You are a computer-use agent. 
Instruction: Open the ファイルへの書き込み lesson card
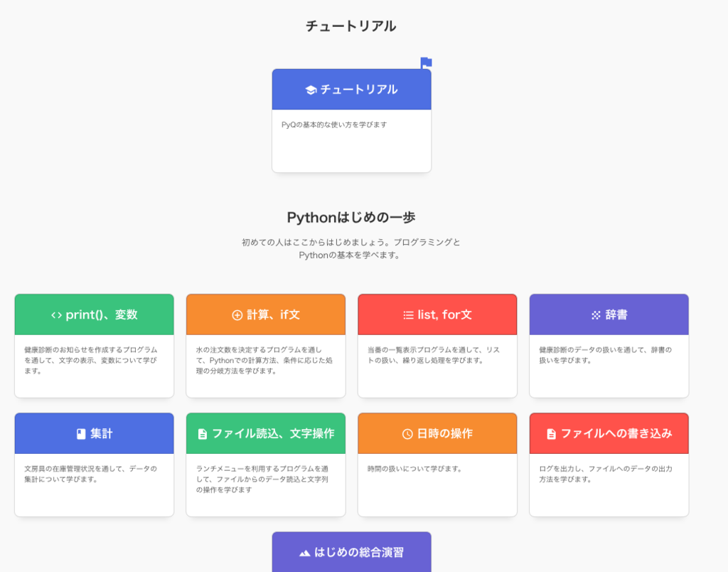point(609,465)
